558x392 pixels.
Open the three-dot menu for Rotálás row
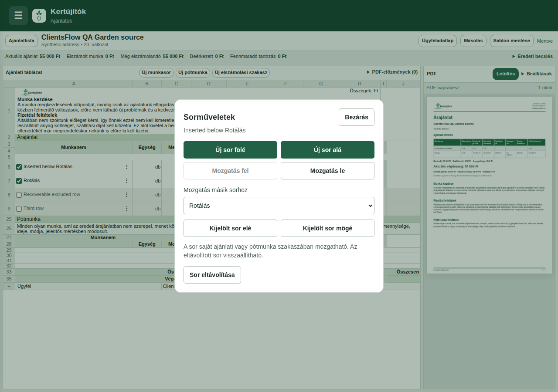(x=127, y=181)
